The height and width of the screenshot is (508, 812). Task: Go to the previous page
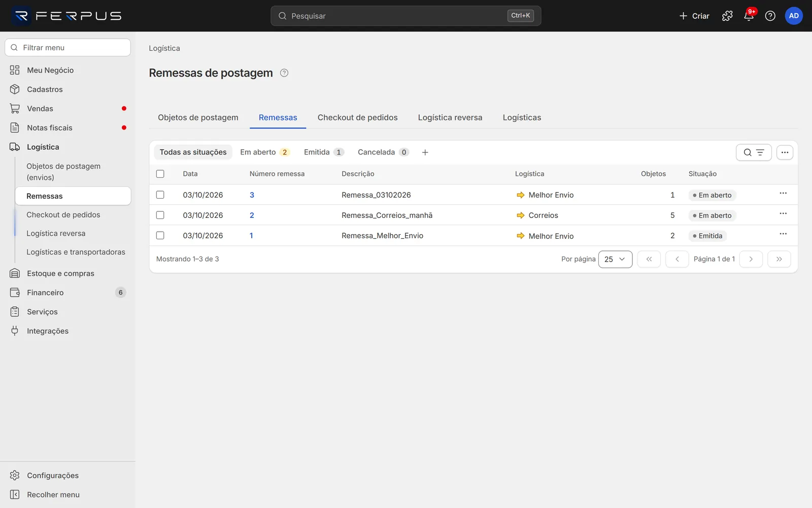pos(677,259)
